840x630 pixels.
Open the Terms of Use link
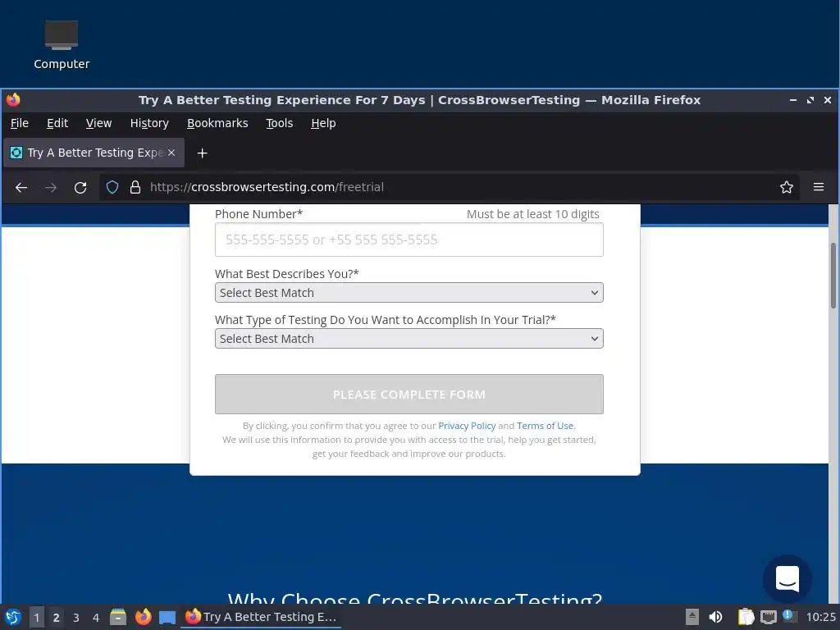pos(545,426)
